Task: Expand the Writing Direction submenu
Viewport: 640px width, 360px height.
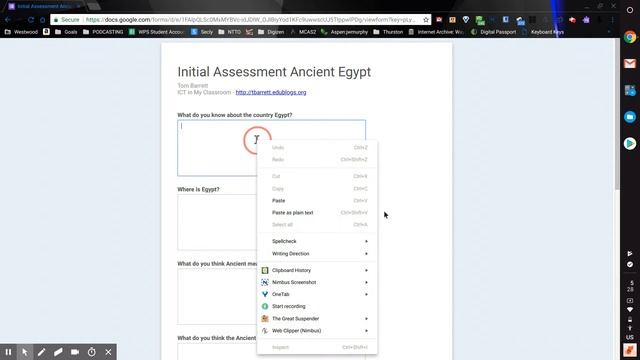Action: (x=317, y=253)
